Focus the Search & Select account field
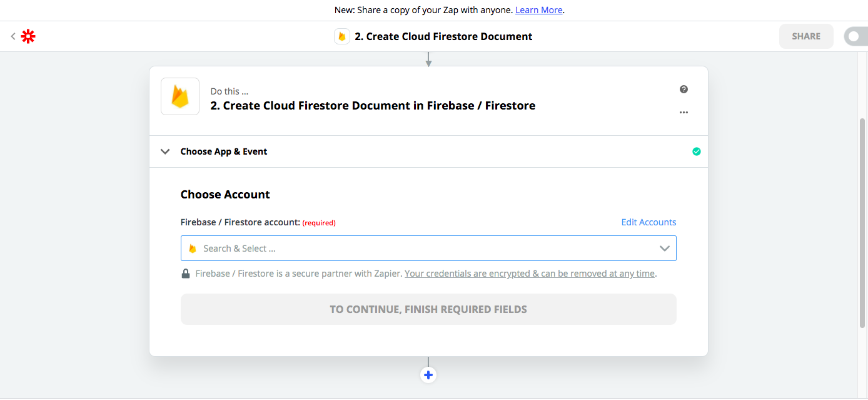The image size is (868, 400). click(428, 249)
